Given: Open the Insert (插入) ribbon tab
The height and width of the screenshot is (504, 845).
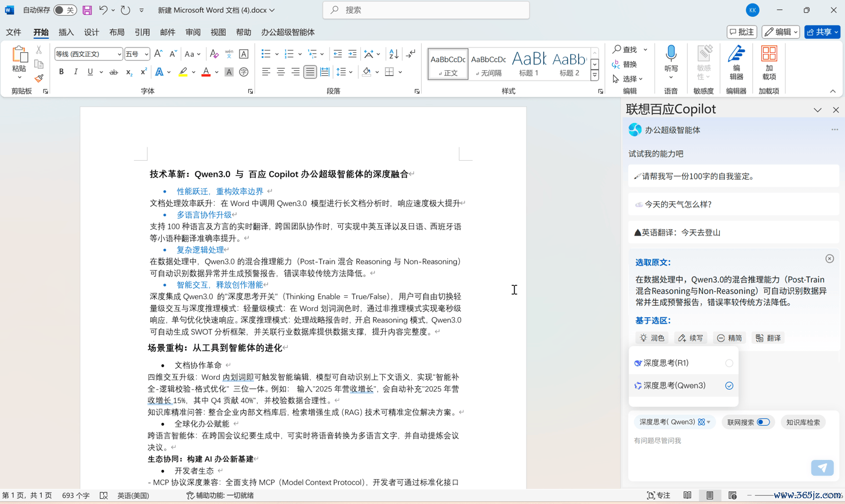Looking at the screenshot, I should 66,32.
